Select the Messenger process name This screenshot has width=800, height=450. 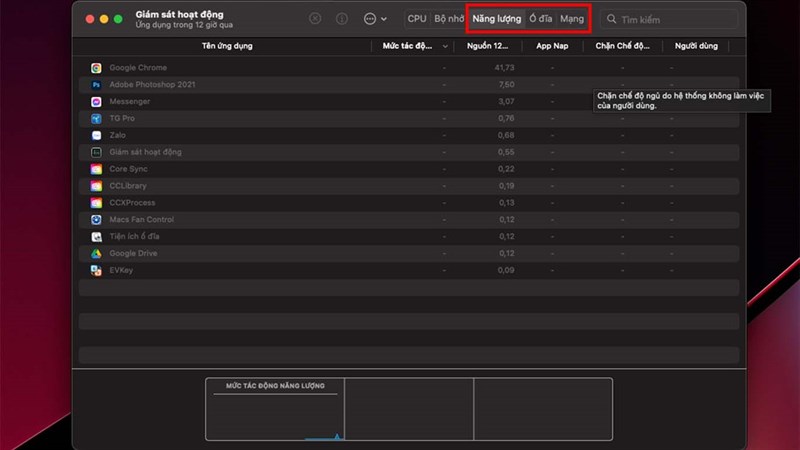[130, 101]
